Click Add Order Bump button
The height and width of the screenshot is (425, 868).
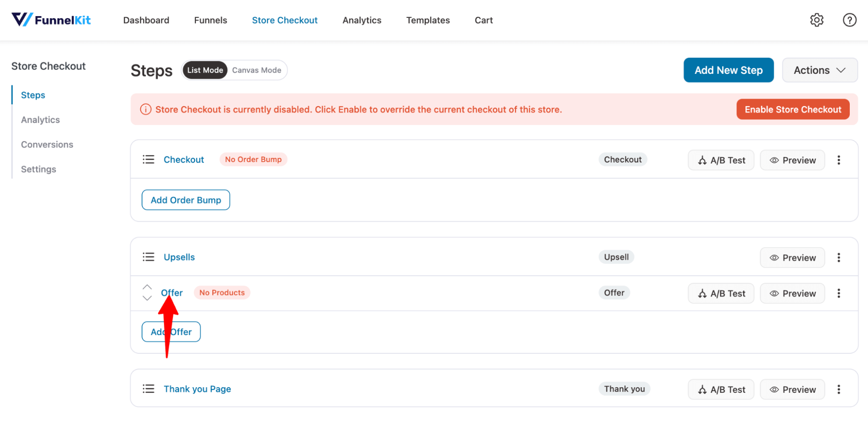point(186,200)
